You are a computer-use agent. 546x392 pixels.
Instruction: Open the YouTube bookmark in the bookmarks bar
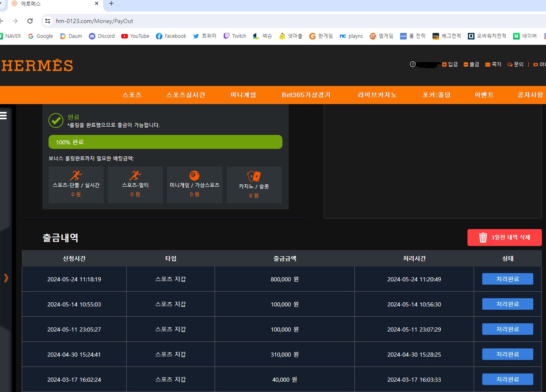(135, 36)
